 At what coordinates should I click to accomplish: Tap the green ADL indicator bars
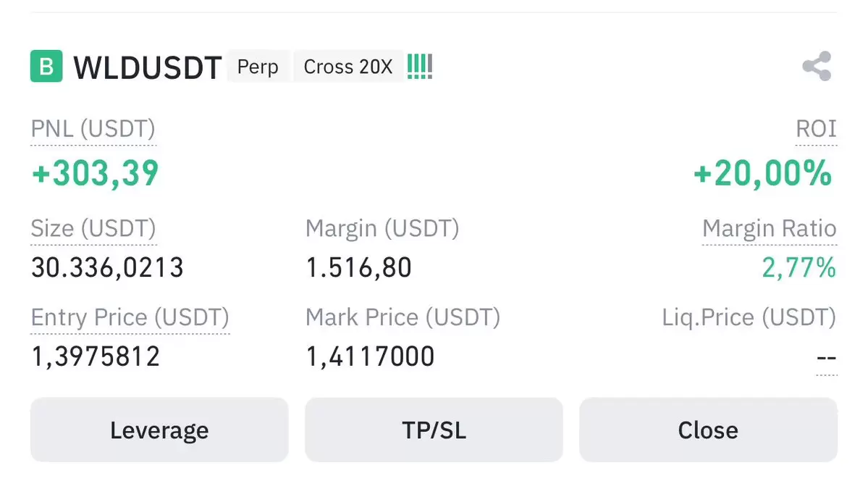click(x=420, y=67)
